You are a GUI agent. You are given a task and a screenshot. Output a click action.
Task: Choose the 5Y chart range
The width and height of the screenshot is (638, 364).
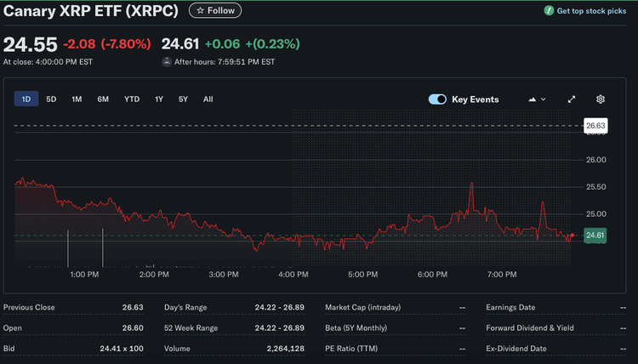183,100
